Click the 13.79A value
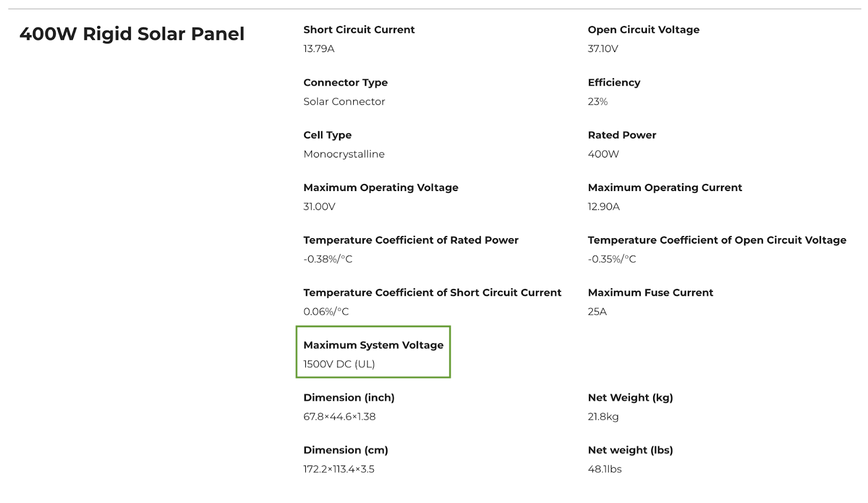Image resolution: width=868 pixels, height=503 pixels. 318,49
